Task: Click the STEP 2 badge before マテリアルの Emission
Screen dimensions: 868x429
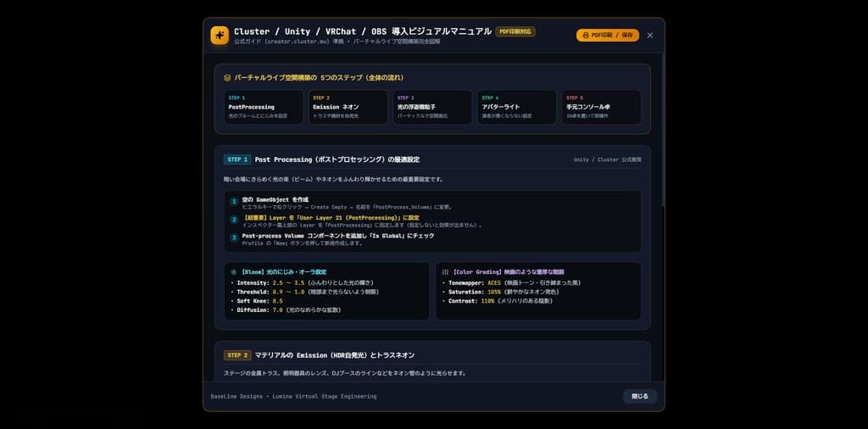Action: (x=237, y=355)
